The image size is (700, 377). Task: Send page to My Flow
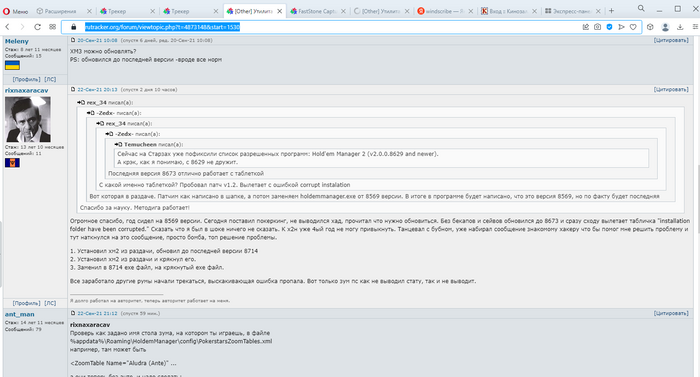point(621,27)
